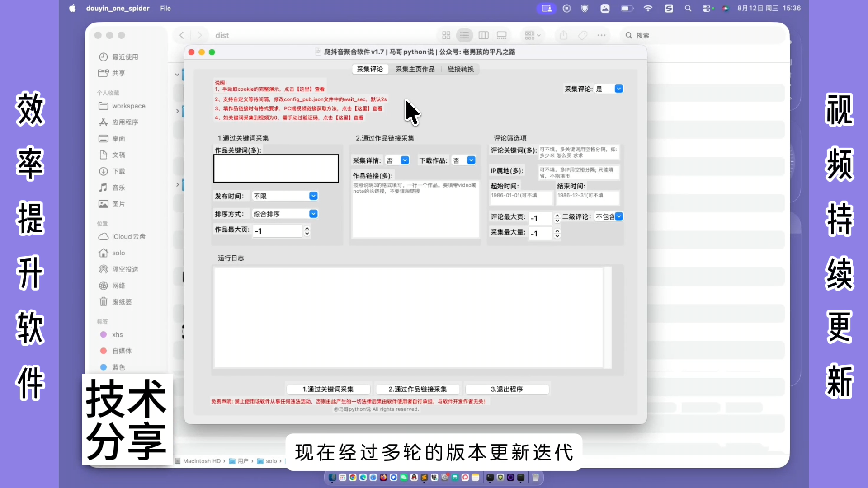The width and height of the screenshot is (868, 488).
Task: Switch to the 链接转换 tab
Action: coord(461,69)
